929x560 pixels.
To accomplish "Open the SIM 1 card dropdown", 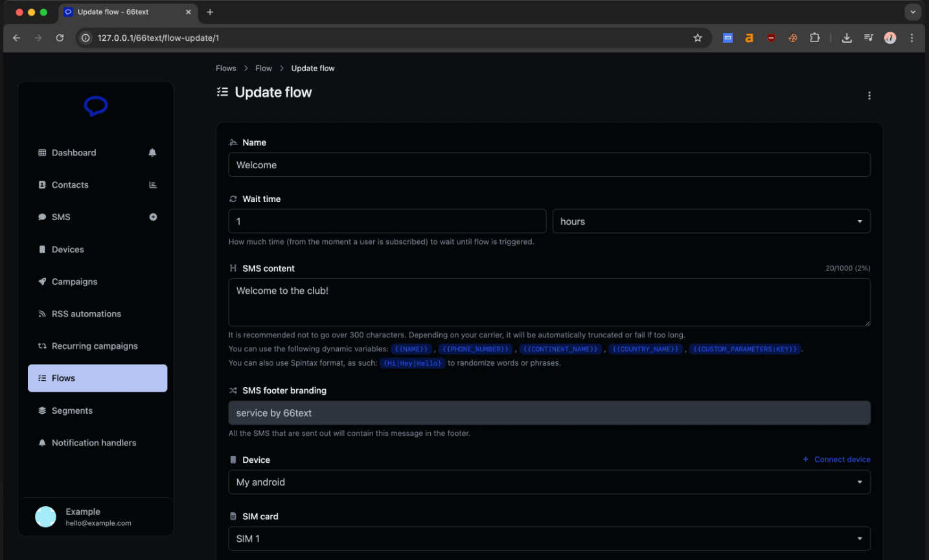I will pos(549,539).
